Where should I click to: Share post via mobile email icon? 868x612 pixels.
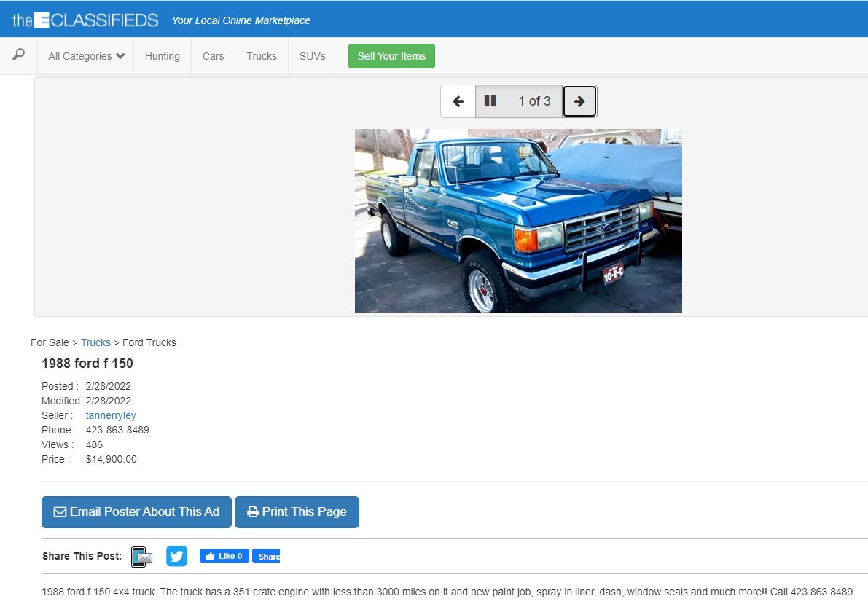[141, 557]
